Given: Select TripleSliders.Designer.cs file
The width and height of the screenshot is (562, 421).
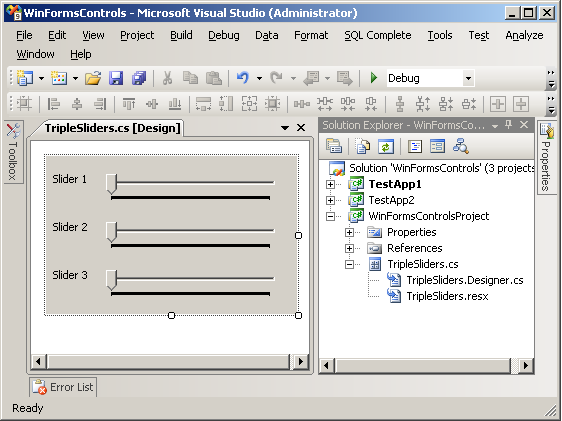Looking at the screenshot, I should [465, 280].
